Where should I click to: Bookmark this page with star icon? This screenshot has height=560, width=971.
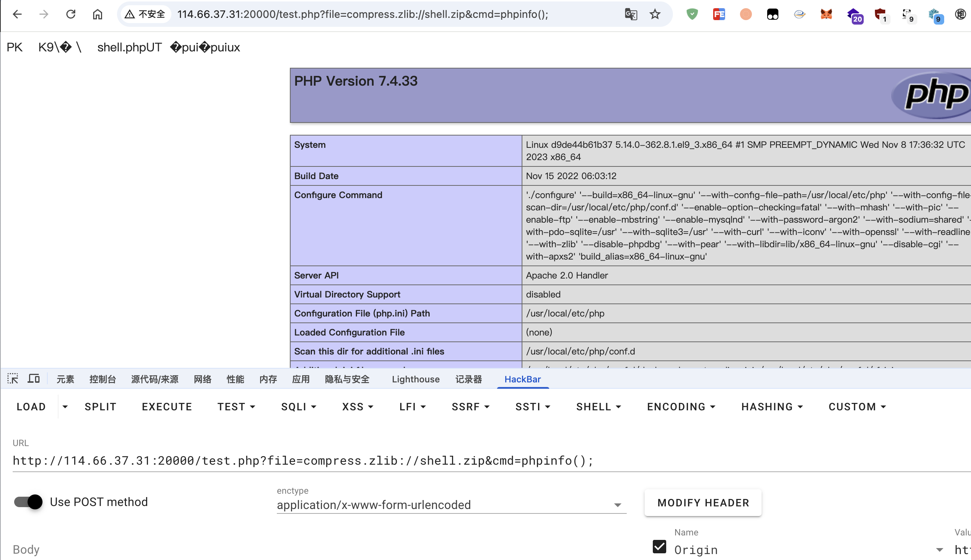click(x=655, y=14)
